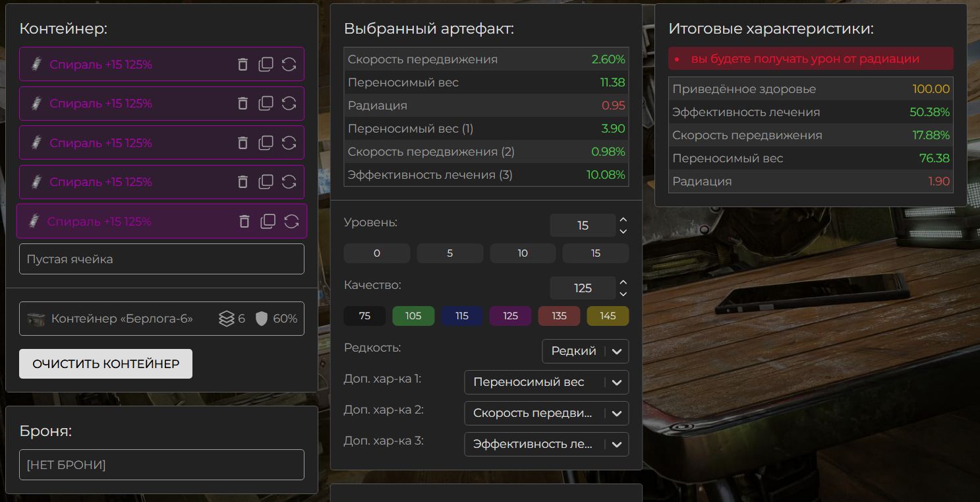Screen dimensions: 980x502
Task: Select the third Спираль +15 125% row label
Action: coord(101,143)
